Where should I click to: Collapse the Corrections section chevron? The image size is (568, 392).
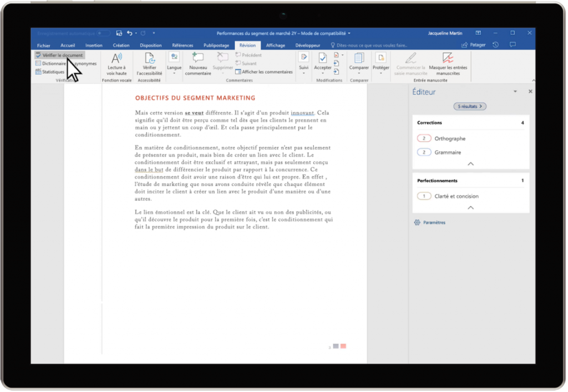(x=470, y=165)
